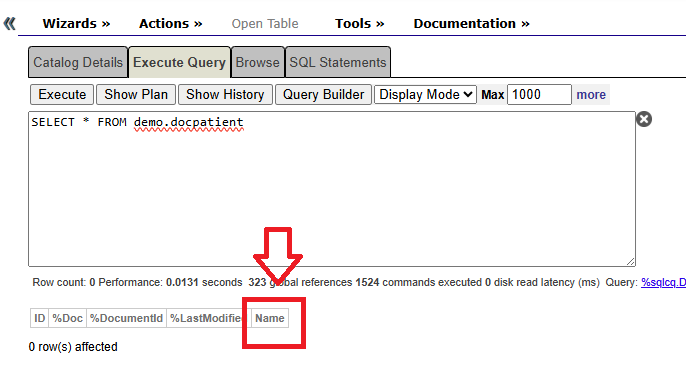Click the '323 global references' statistic
This screenshot has width=686, height=388.
click(x=300, y=283)
